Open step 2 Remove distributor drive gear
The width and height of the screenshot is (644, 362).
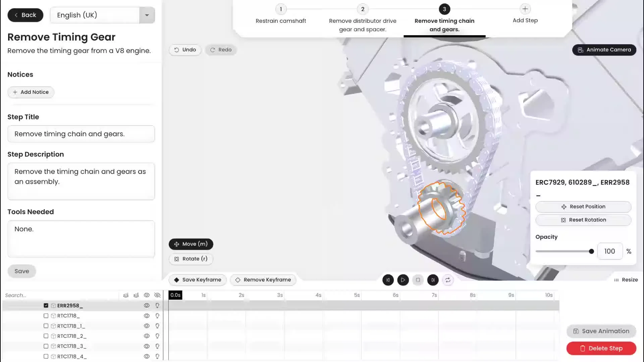(x=363, y=9)
